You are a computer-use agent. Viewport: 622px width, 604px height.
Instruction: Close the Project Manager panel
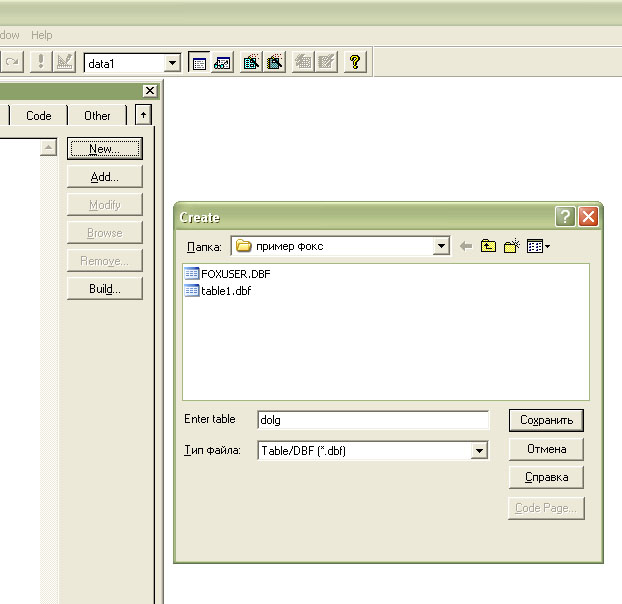coord(150,91)
